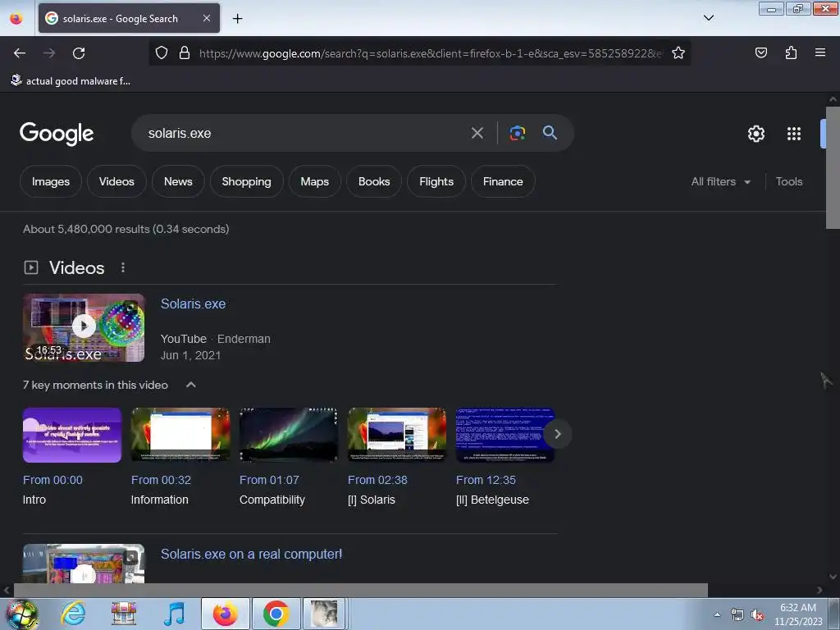
Task: Open the music note app in taskbar
Action: [x=174, y=614]
